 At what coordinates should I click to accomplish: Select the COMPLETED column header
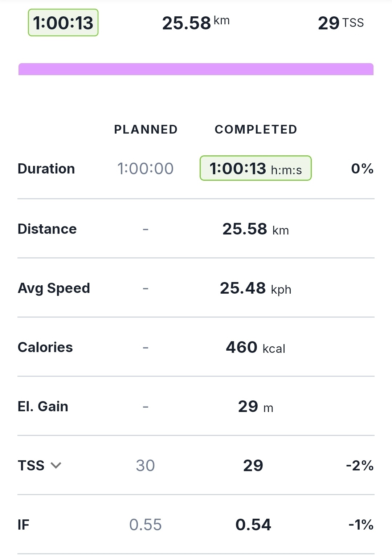256,130
